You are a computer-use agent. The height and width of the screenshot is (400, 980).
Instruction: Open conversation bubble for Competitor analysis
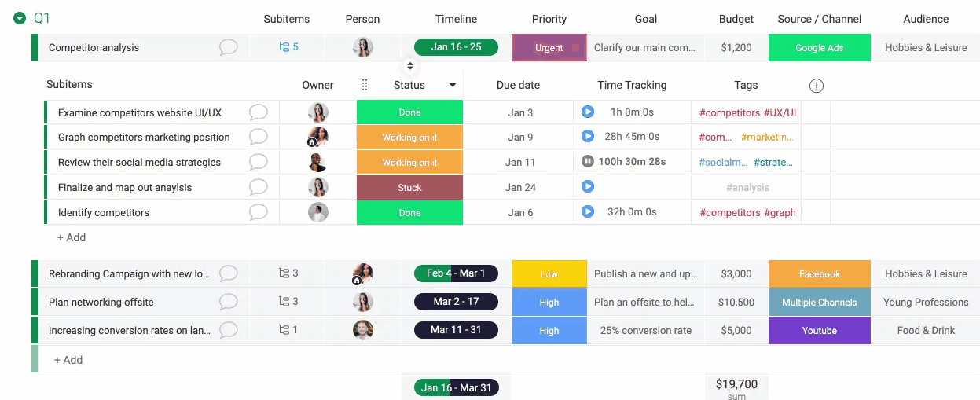coord(228,47)
